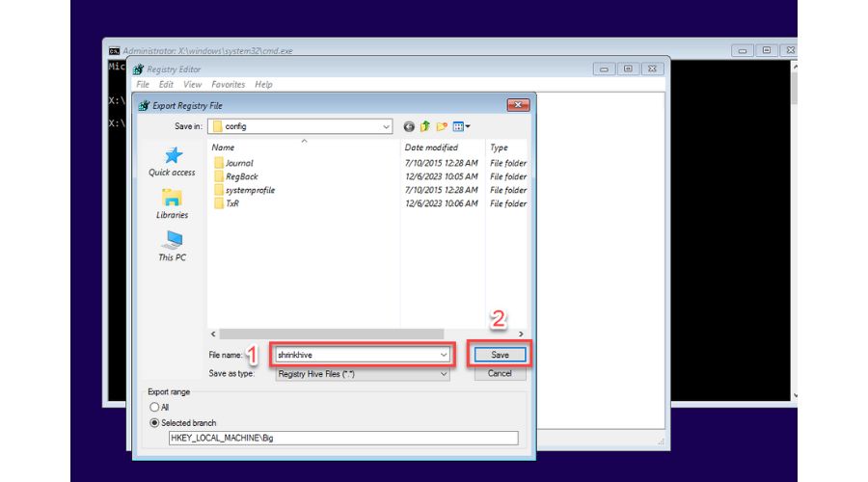This screenshot has width=868, height=482.
Task: Click the Journal row's File folder type
Action: tap(508, 163)
